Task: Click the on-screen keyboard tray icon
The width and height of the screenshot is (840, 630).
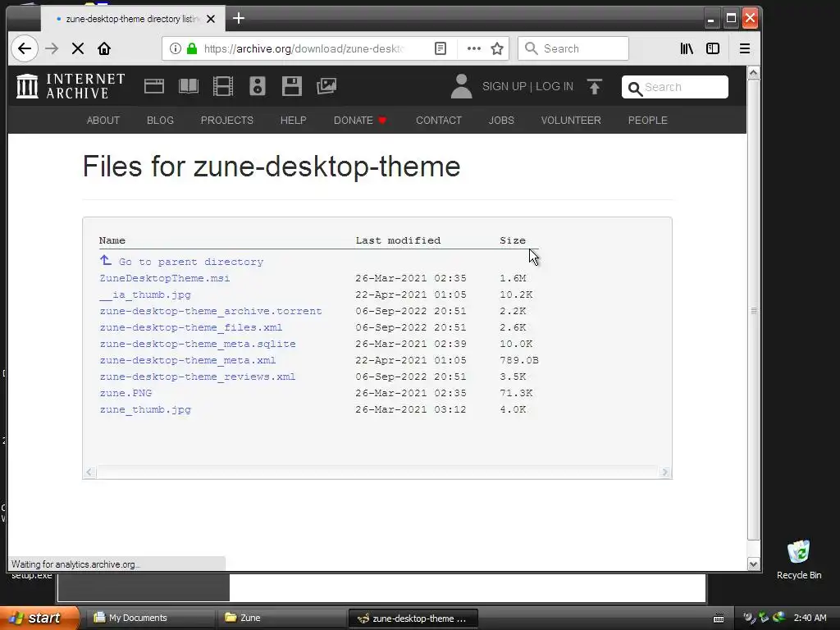Action: tap(719, 619)
